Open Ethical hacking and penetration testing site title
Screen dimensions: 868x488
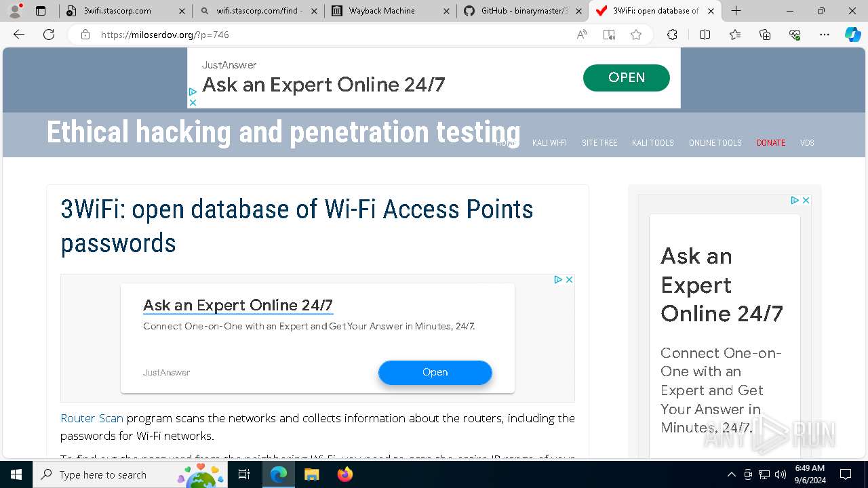coord(283,132)
